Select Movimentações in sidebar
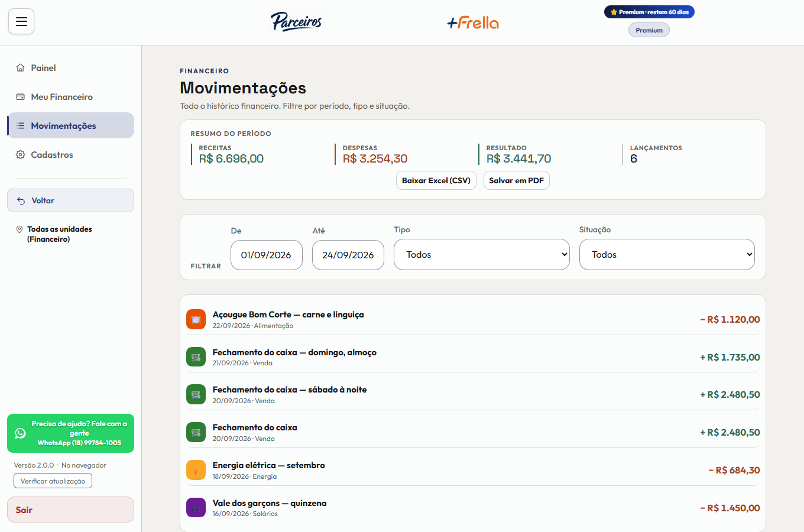The image size is (804, 532). point(70,126)
